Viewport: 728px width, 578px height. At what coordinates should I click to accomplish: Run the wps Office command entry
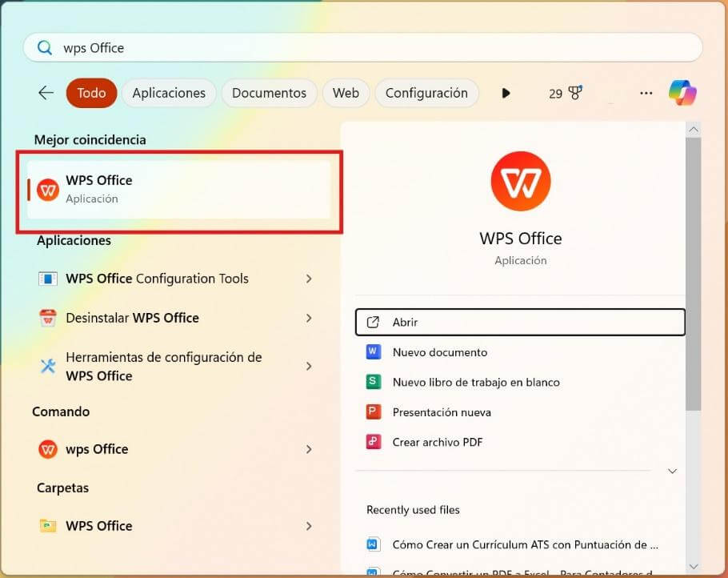pos(97,449)
